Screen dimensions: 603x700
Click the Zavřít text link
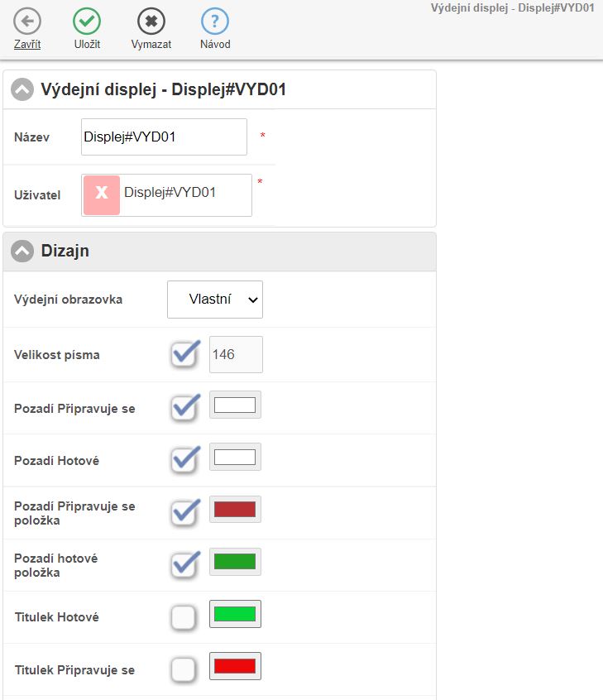pyautogui.click(x=27, y=45)
